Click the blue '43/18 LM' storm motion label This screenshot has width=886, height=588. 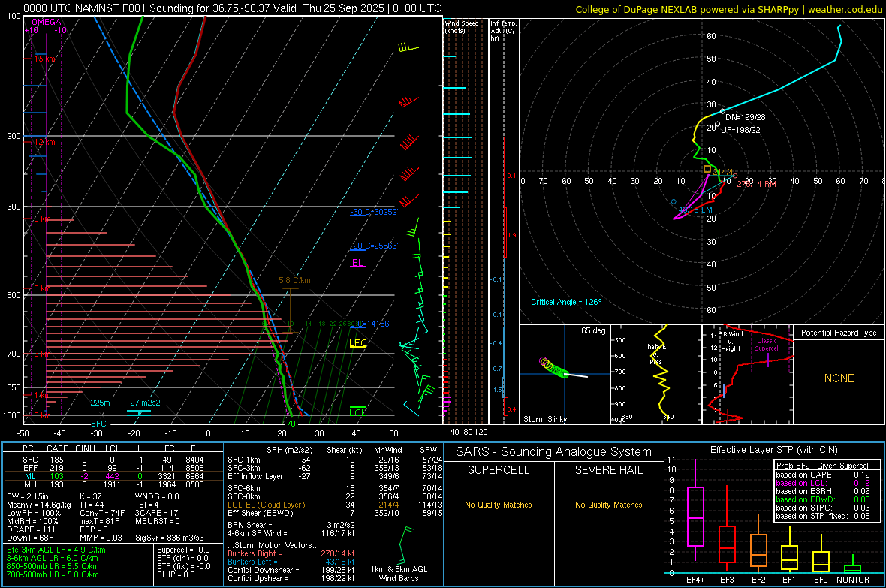click(695, 210)
